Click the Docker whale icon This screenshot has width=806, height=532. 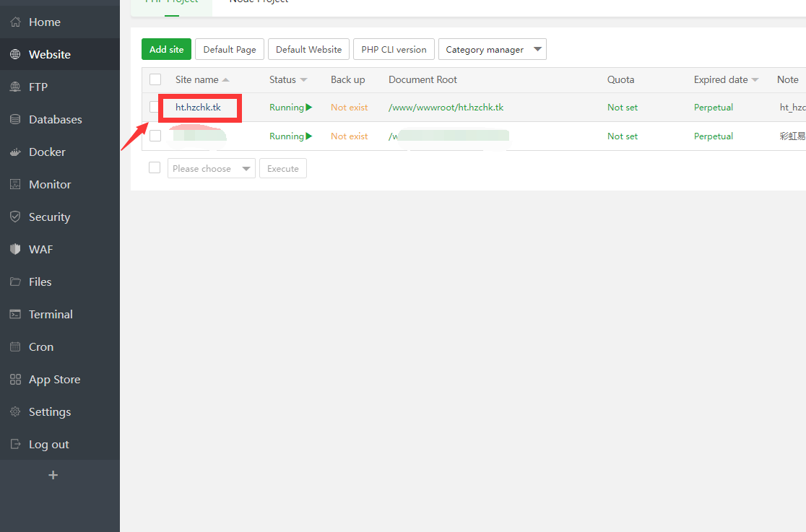tap(15, 152)
